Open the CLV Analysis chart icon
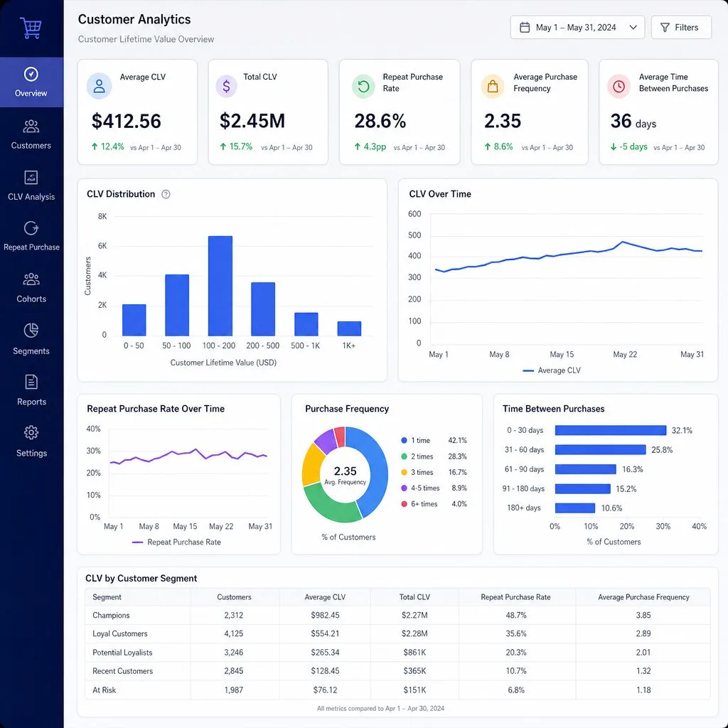Image resolution: width=728 pixels, height=728 pixels. 31,177
